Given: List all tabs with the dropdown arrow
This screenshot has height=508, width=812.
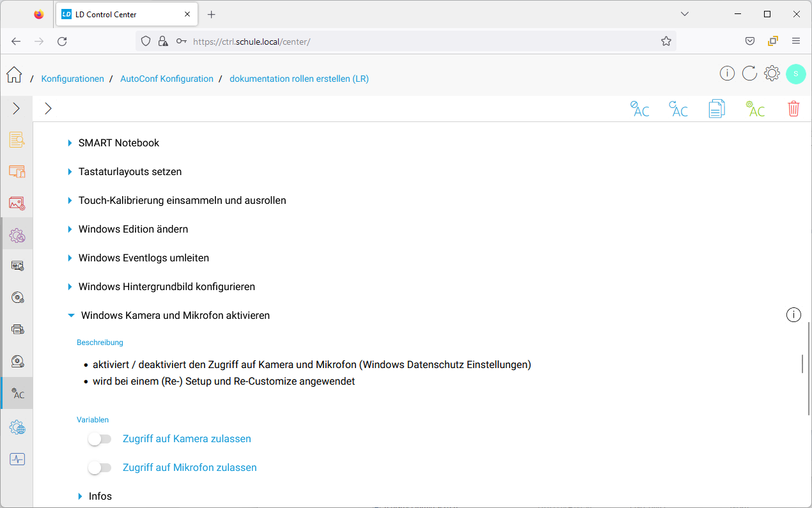Looking at the screenshot, I should (685, 14).
